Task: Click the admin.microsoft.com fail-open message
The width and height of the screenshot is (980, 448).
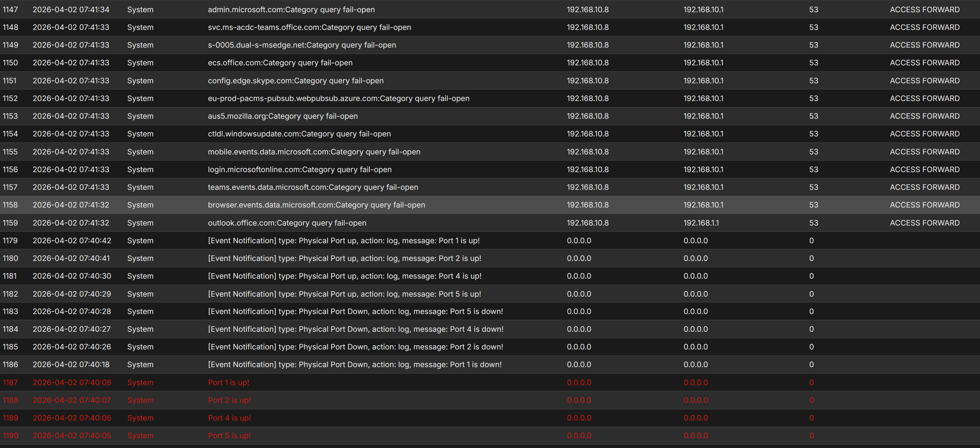Action: click(291, 9)
